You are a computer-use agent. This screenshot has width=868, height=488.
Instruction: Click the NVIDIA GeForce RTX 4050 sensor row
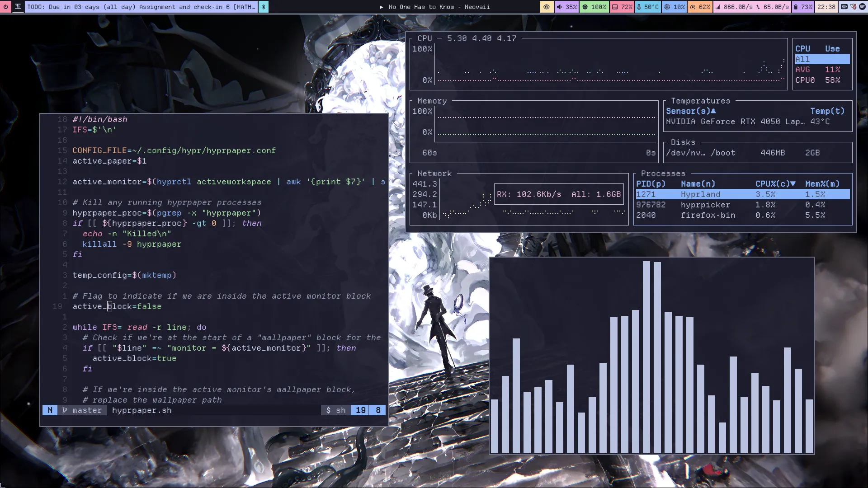tap(757, 122)
